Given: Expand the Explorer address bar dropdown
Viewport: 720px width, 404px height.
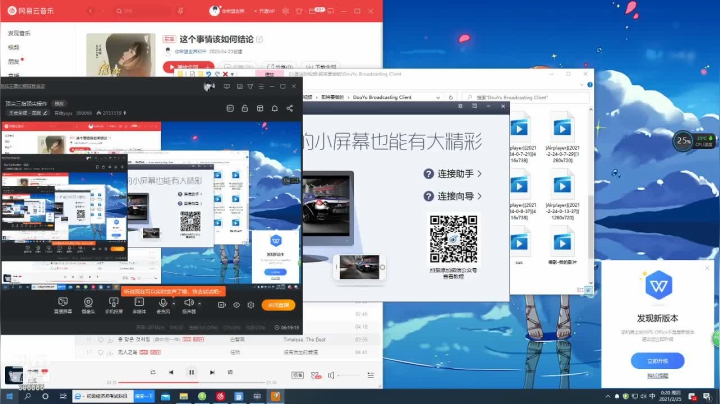Looking at the screenshot, I should pyautogui.click(x=438, y=97).
